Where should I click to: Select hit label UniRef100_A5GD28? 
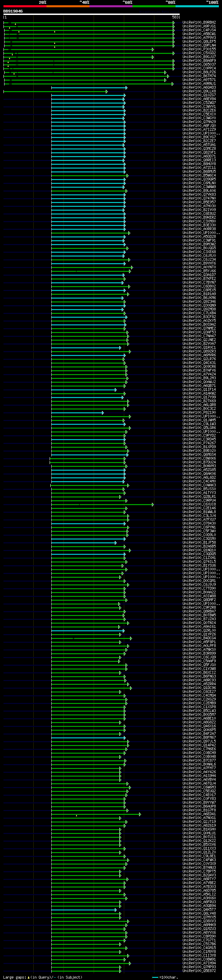(x=199, y=237)
